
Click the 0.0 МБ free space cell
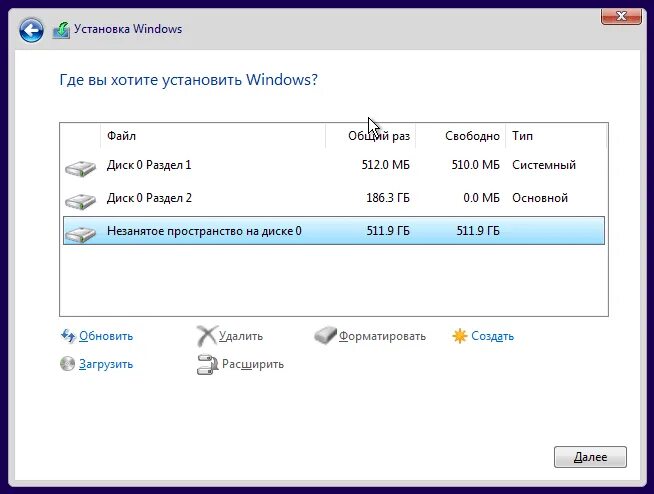481,198
